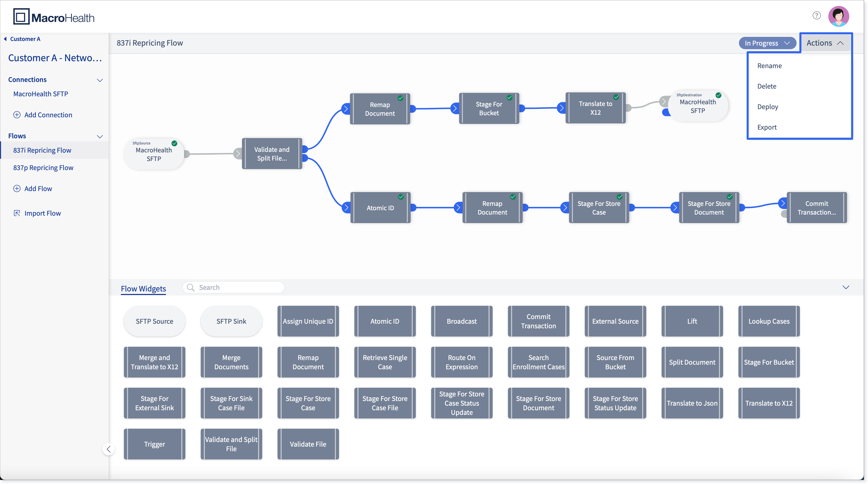Screen dimensions: 868x484
Task: Open the 837p Repricing Flow
Action: tap(43, 167)
